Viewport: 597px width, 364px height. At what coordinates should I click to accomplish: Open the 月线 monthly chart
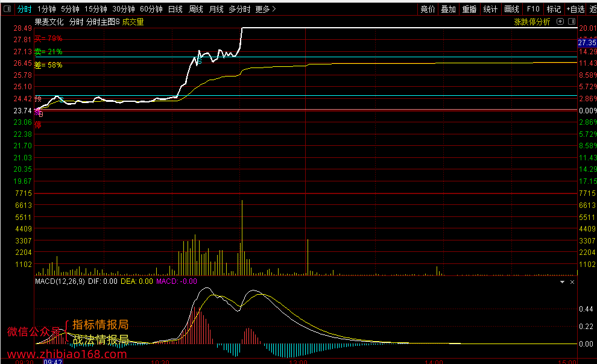click(216, 9)
